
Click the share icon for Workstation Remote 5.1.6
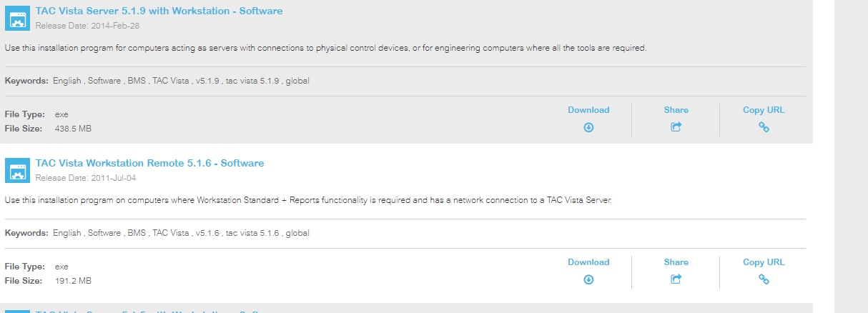tap(676, 279)
